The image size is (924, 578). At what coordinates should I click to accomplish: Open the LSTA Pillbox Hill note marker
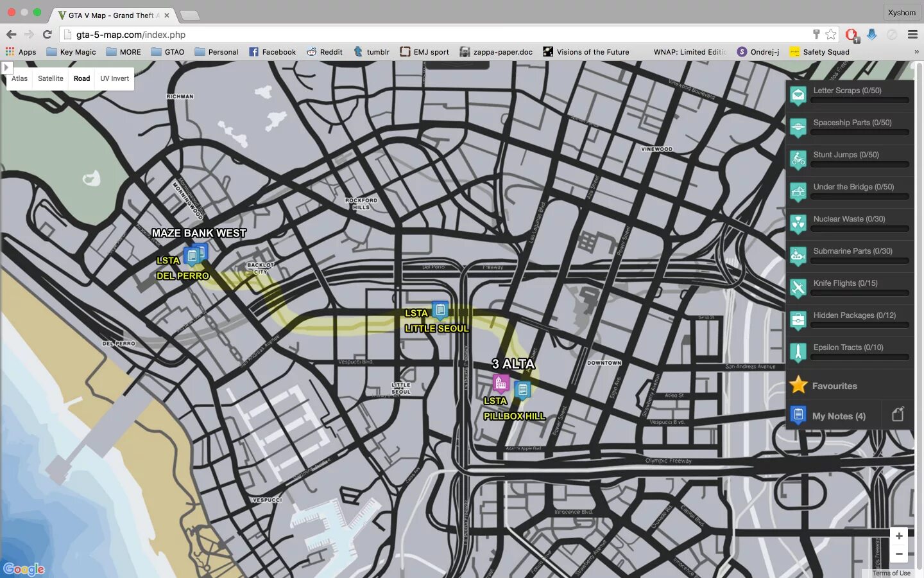(522, 390)
